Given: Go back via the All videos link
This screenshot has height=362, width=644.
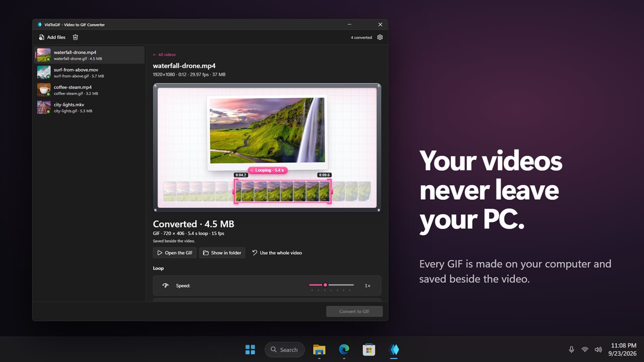Looking at the screenshot, I should [x=165, y=55].
